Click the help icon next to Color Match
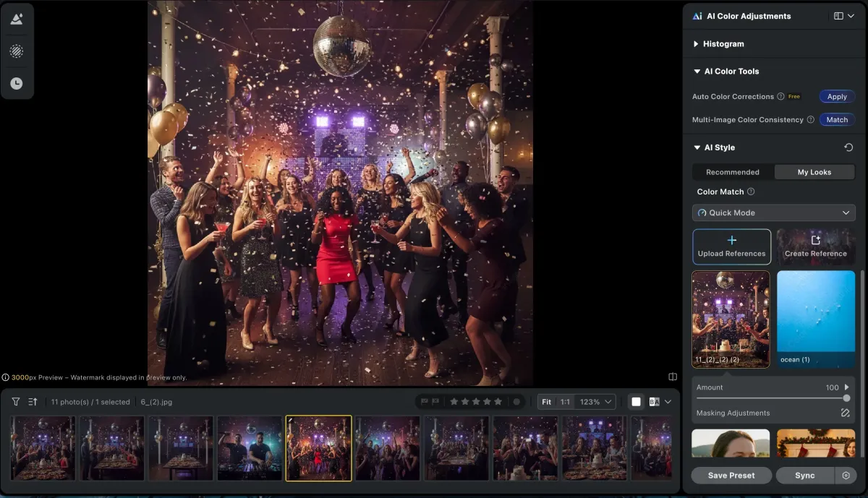 point(751,192)
